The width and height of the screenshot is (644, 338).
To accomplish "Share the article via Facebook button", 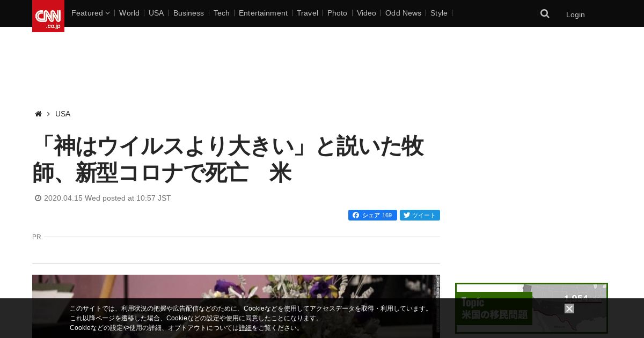I will pyautogui.click(x=372, y=215).
